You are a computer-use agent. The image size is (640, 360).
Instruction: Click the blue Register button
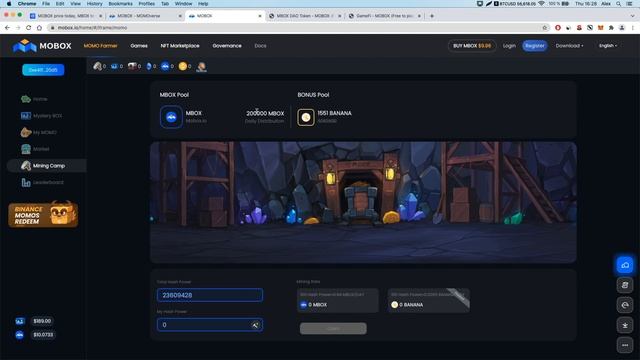535,46
